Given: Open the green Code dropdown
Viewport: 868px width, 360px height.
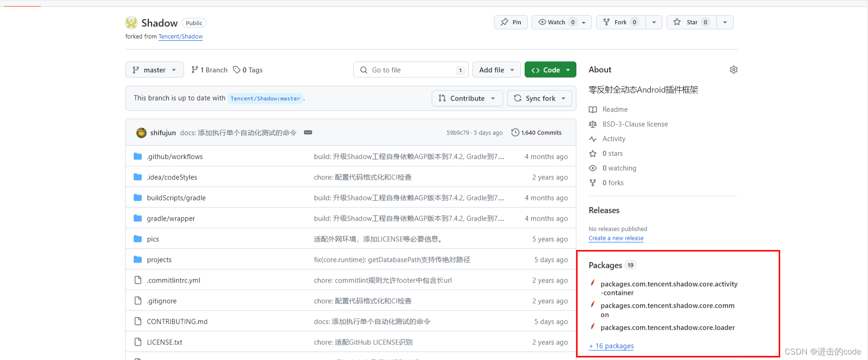Looking at the screenshot, I should point(550,70).
